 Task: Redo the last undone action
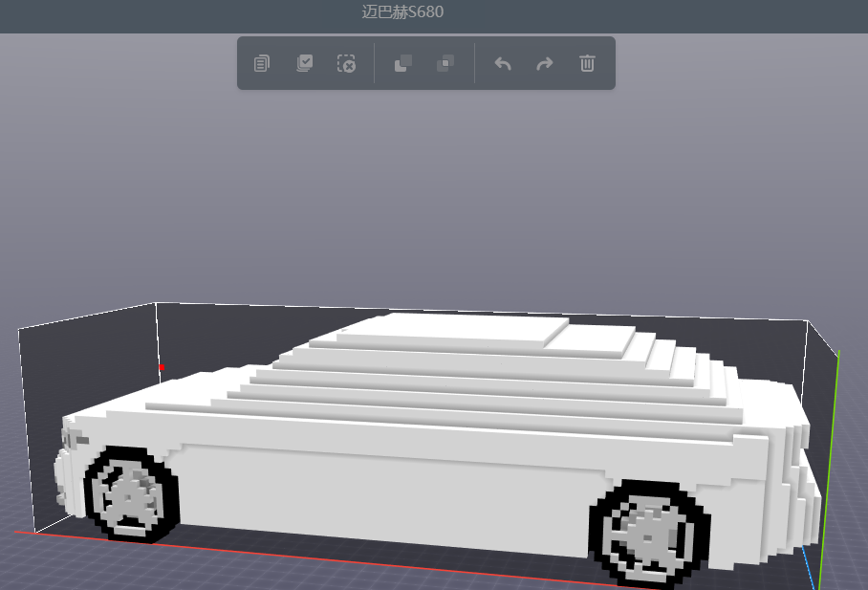coord(545,64)
